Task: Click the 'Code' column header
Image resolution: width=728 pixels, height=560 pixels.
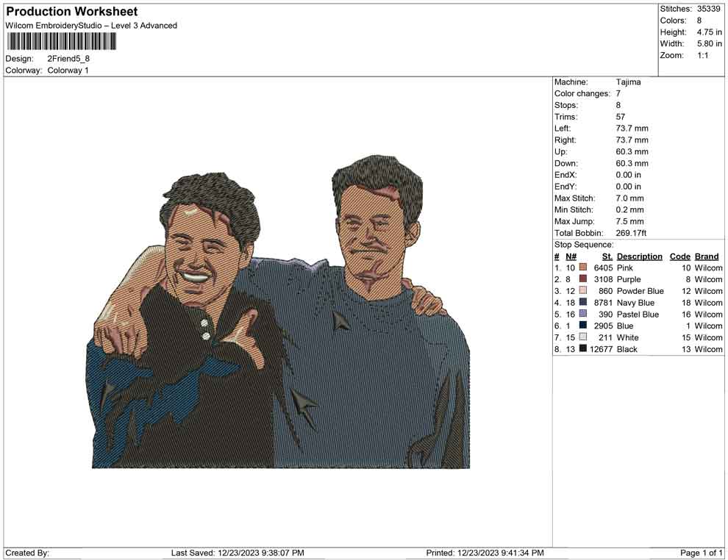Action: point(680,256)
